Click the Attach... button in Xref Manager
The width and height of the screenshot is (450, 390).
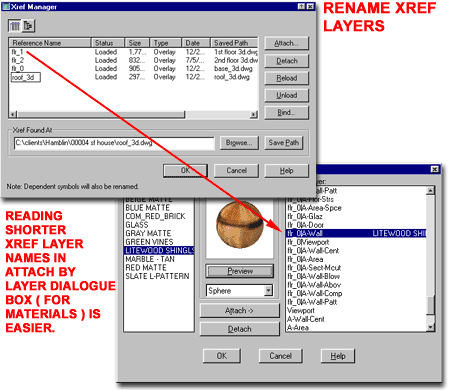pyautogui.click(x=286, y=43)
